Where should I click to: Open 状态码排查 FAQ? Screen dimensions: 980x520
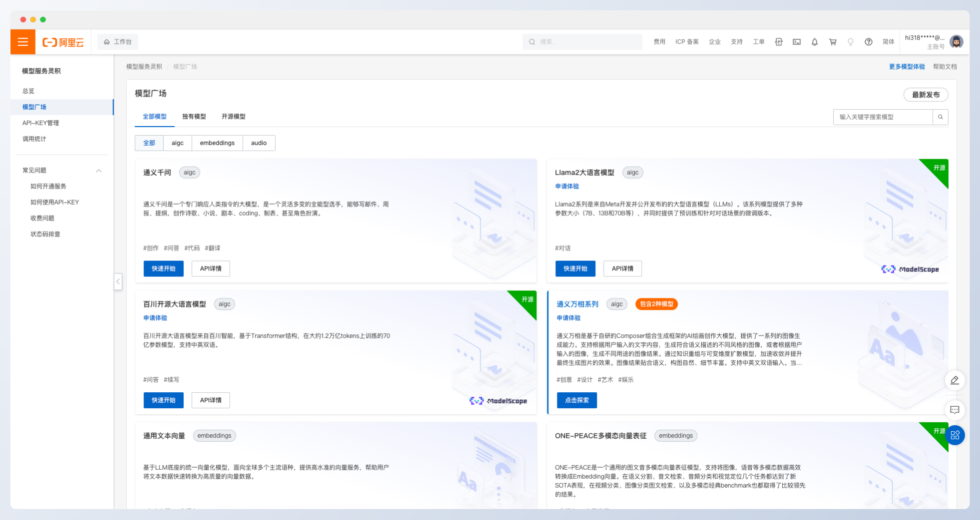[x=45, y=234]
